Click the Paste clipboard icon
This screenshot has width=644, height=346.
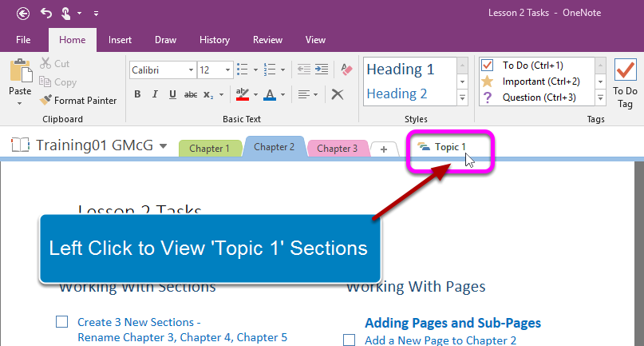(x=21, y=71)
